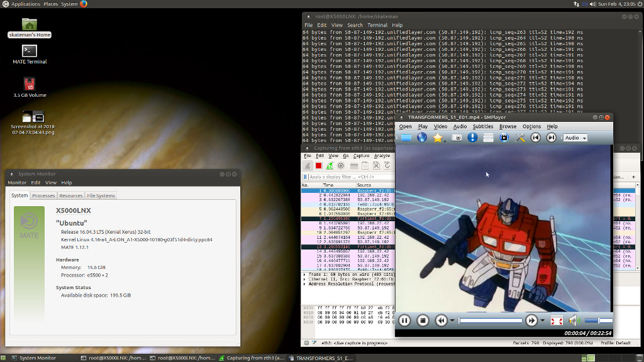Screen dimensions: 644x362
Task: Pause the Transformers video playback
Action: [x=404, y=321]
